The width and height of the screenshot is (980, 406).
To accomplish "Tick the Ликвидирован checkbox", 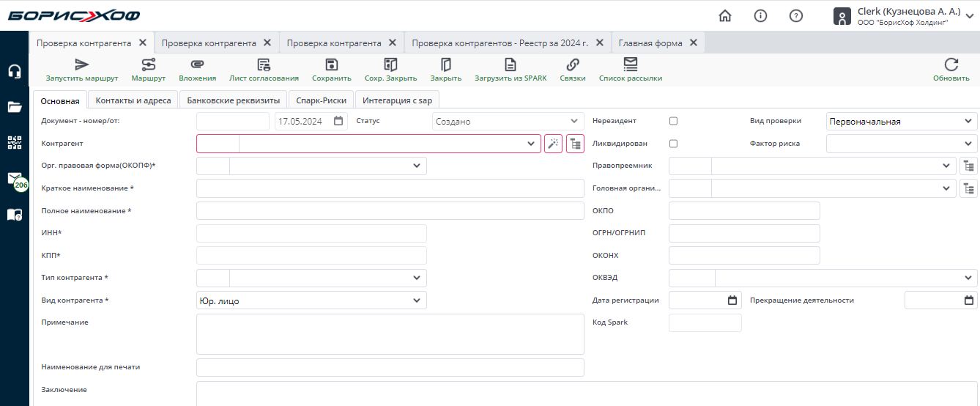I will coord(674,144).
